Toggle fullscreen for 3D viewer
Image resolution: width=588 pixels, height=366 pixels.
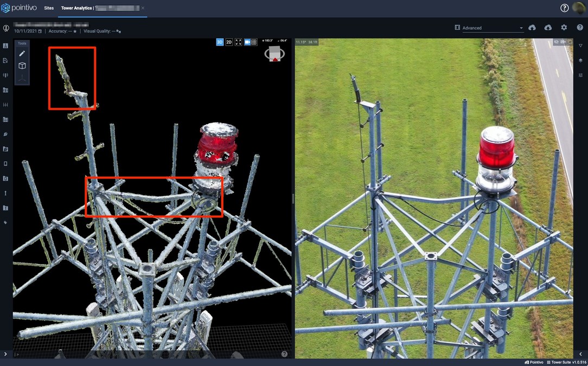pyautogui.click(x=238, y=42)
